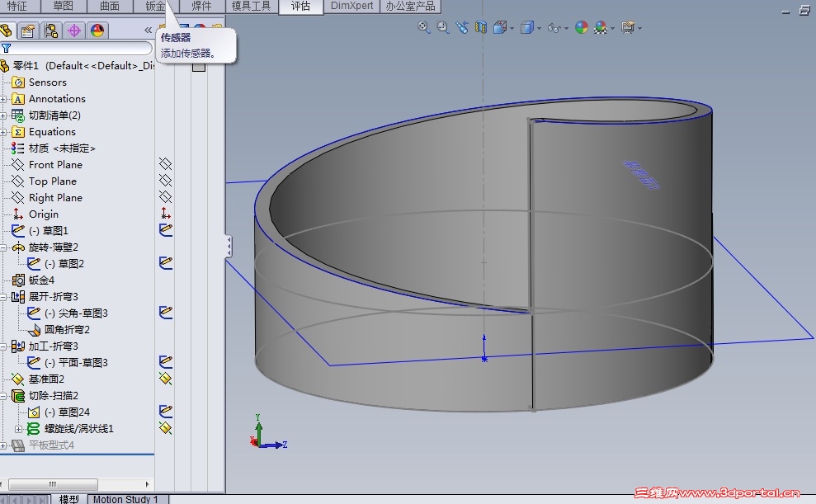Click the Previous View icon
Screen dimensions: 816x504
point(461,27)
